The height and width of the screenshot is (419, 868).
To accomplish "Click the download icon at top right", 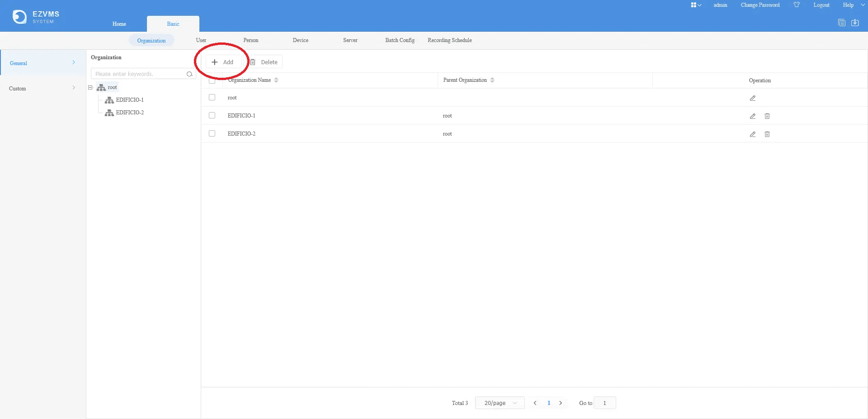I will 855,23.
